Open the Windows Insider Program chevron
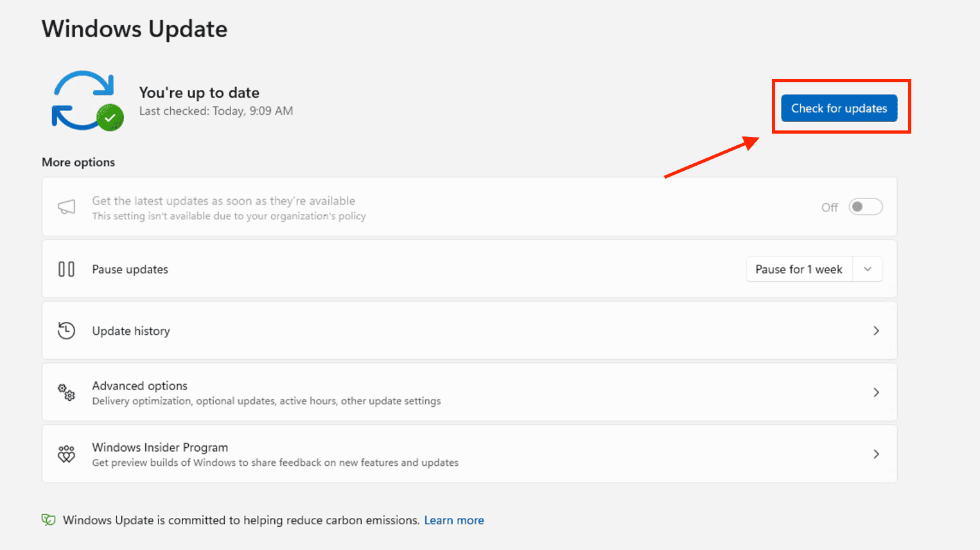Screen dimensions: 980x550 click(x=876, y=454)
